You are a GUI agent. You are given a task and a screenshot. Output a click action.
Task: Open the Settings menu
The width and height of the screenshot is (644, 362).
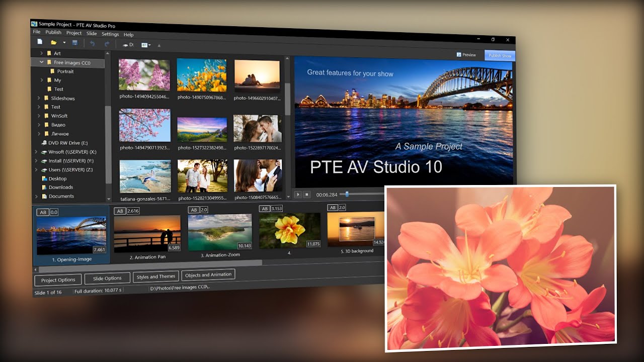110,34
